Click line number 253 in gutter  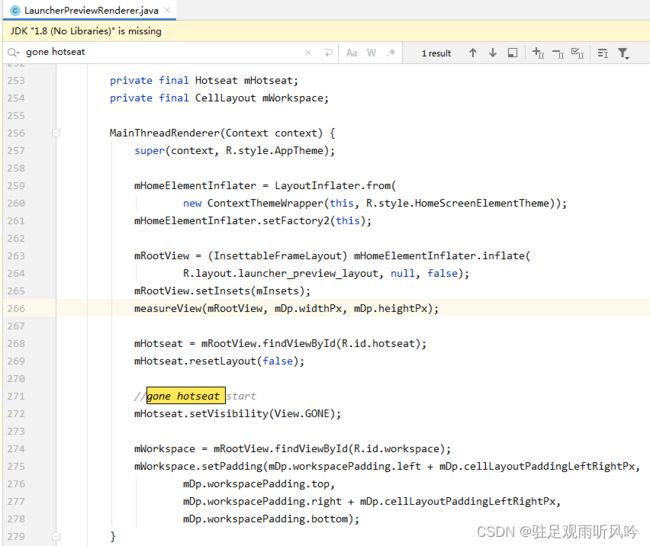(x=16, y=80)
